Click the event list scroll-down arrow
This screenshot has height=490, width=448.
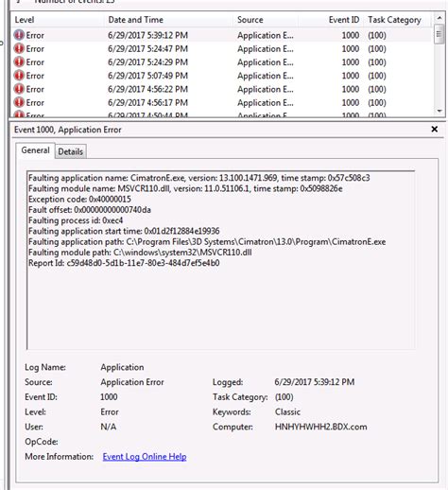[439, 111]
